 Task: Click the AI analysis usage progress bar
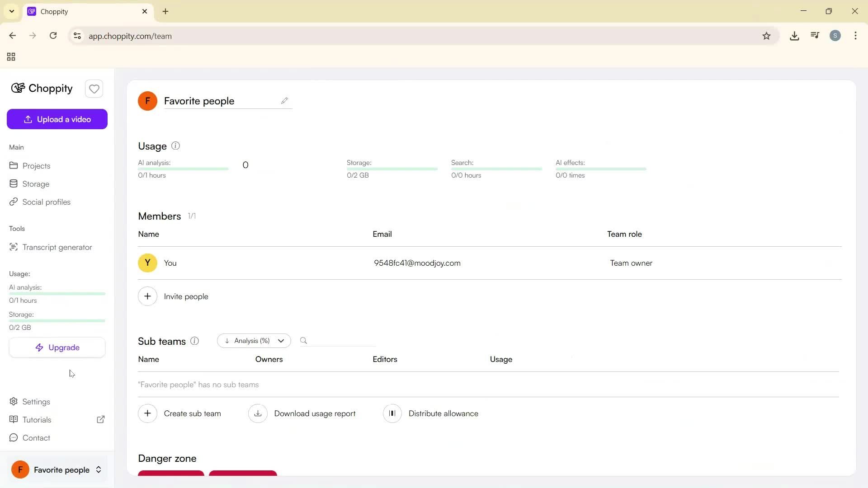click(183, 169)
